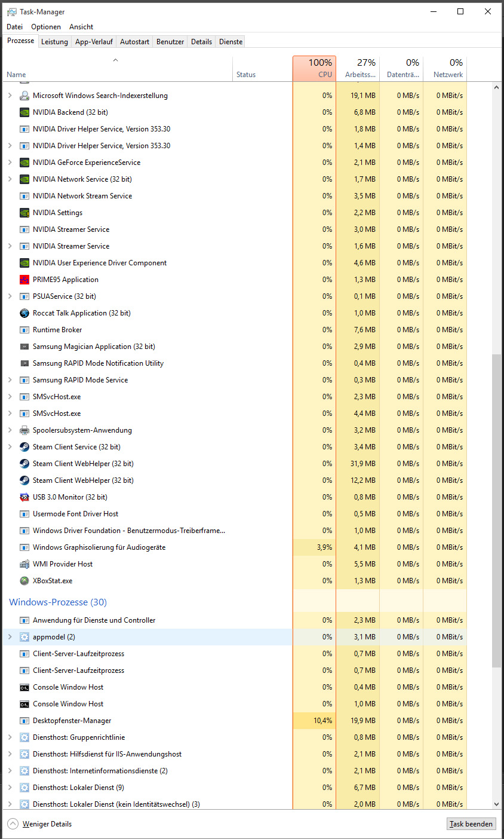The height and width of the screenshot is (839, 504).
Task: Click the Diensthost: Gruppenrichtlinie gear icon
Action: tap(24, 737)
